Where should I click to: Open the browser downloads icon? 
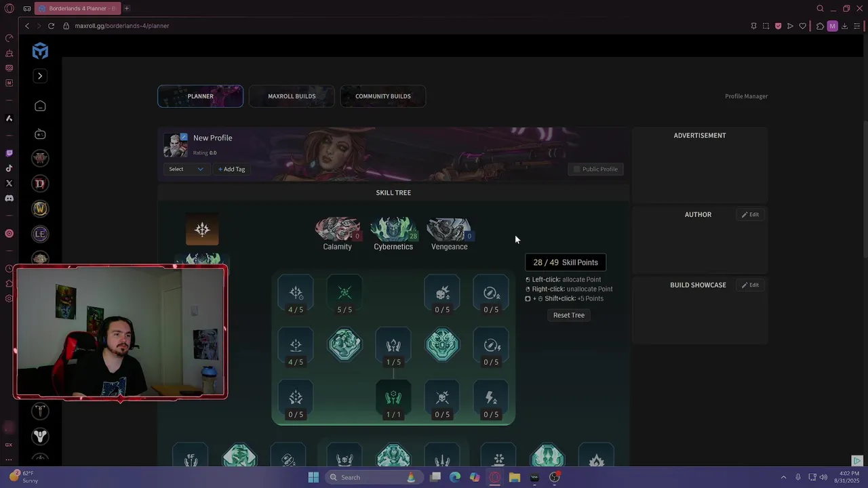point(844,26)
